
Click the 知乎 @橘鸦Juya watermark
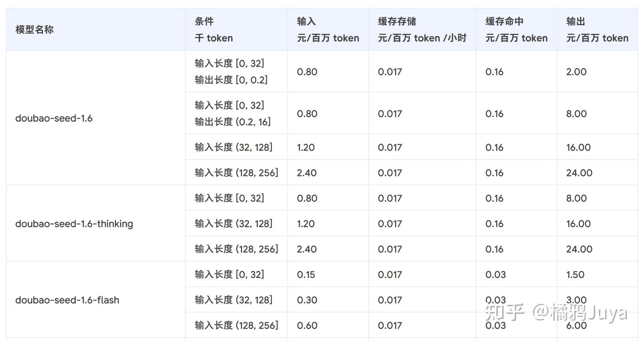pyautogui.click(x=556, y=312)
